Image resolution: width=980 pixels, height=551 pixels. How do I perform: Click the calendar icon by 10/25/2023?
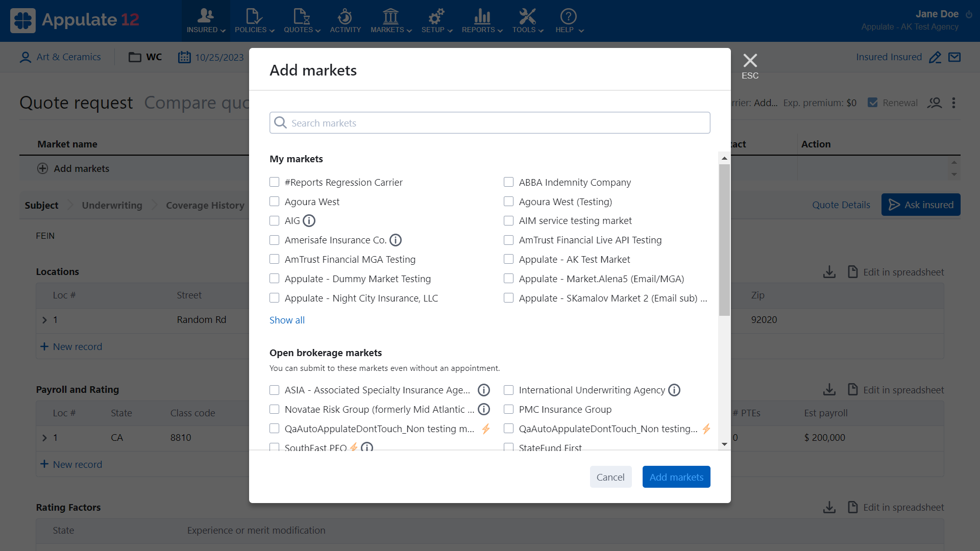click(x=184, y=57)
